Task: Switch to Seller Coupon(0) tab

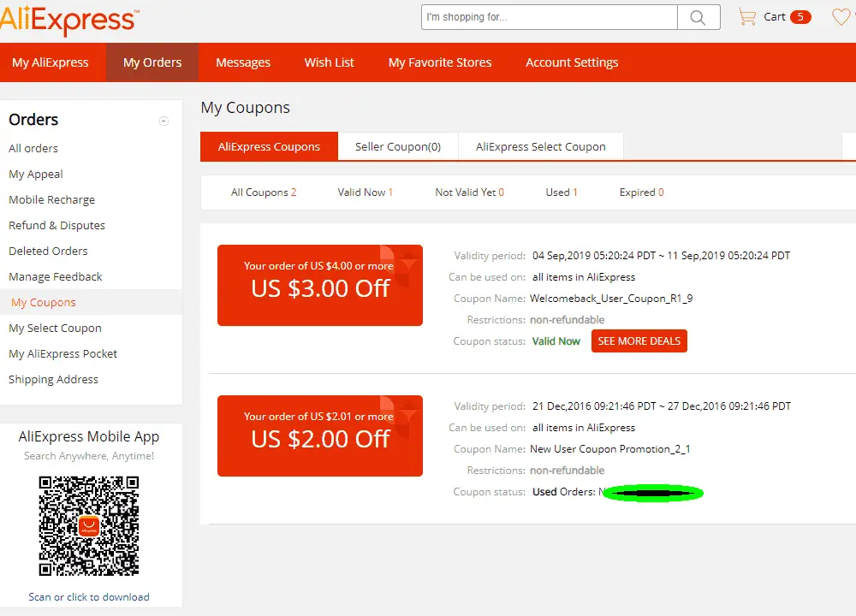Action: tap(398, 146)
